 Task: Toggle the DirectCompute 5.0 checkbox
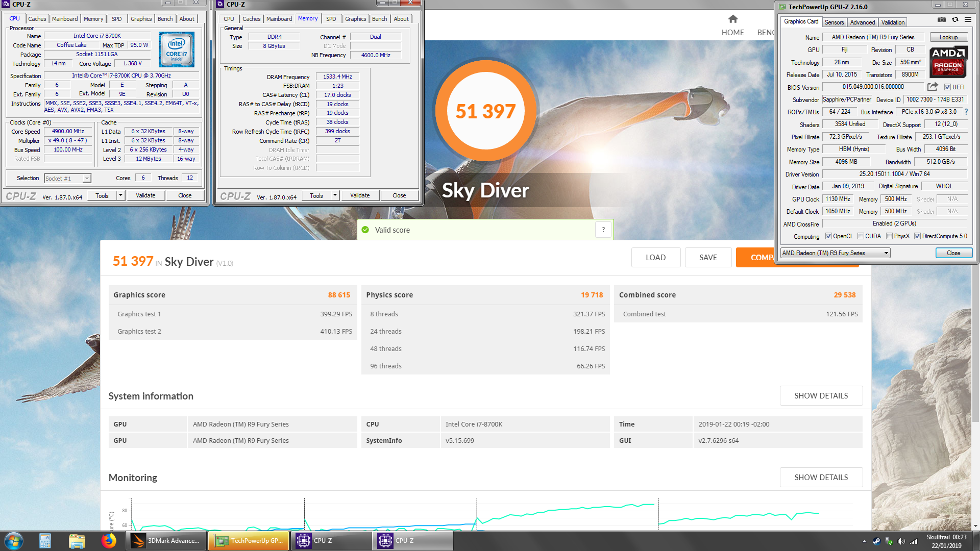(x=917, y=236)
